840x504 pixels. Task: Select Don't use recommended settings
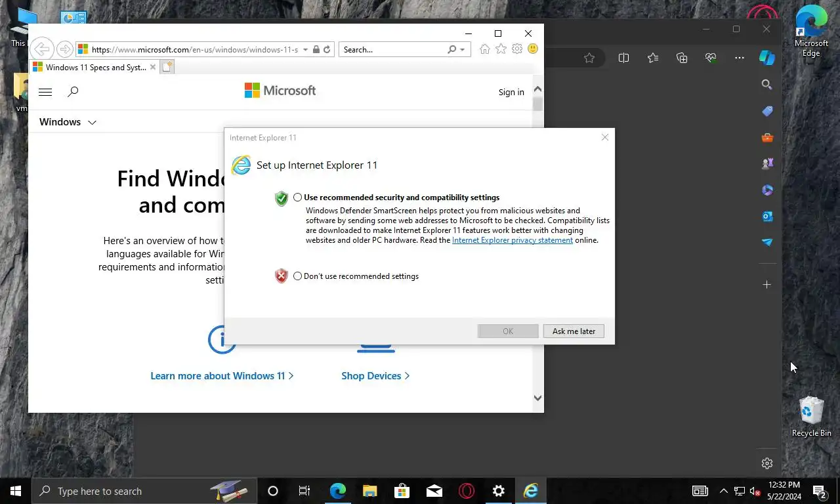coord(298,276)
